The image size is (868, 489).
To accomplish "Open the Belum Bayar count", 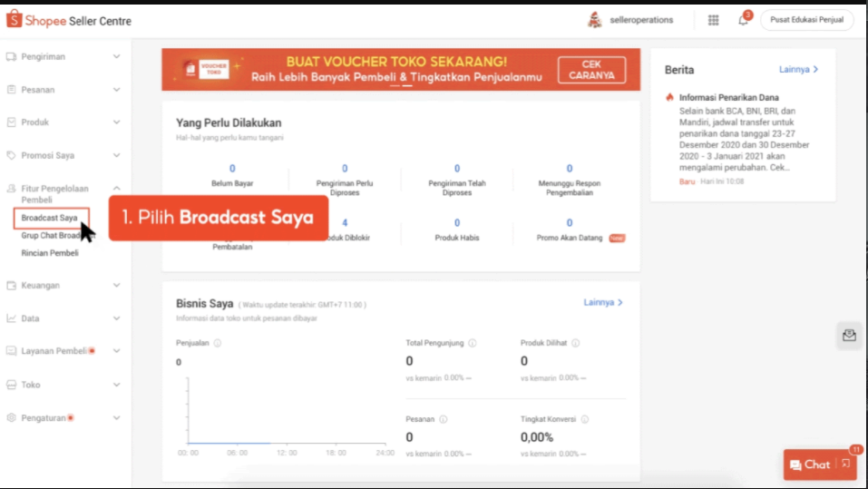I will [232, 169].
